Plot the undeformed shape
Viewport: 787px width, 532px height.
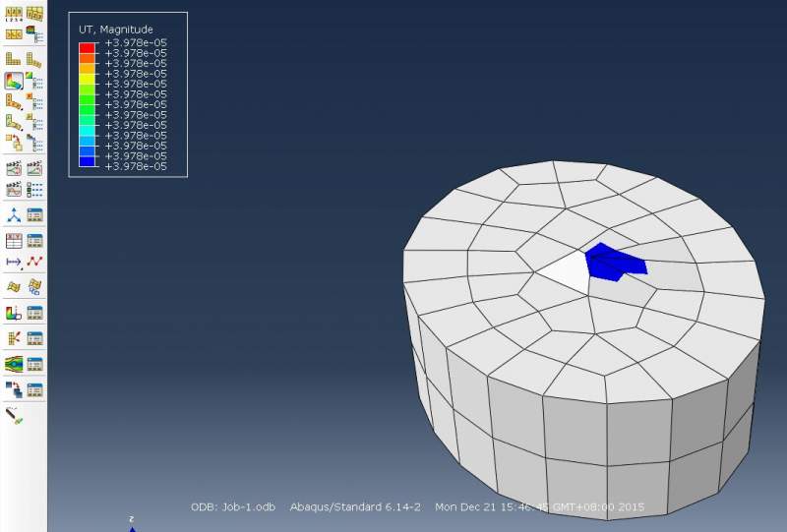[x=14, y=59]
